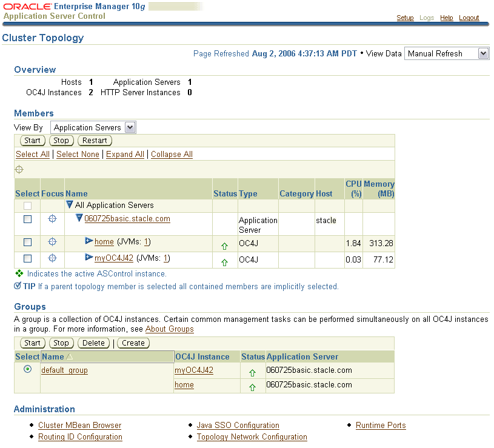Screen dimensions: 494x448
Task: Click the Groups Create button
Action: (x=133, y=343)
